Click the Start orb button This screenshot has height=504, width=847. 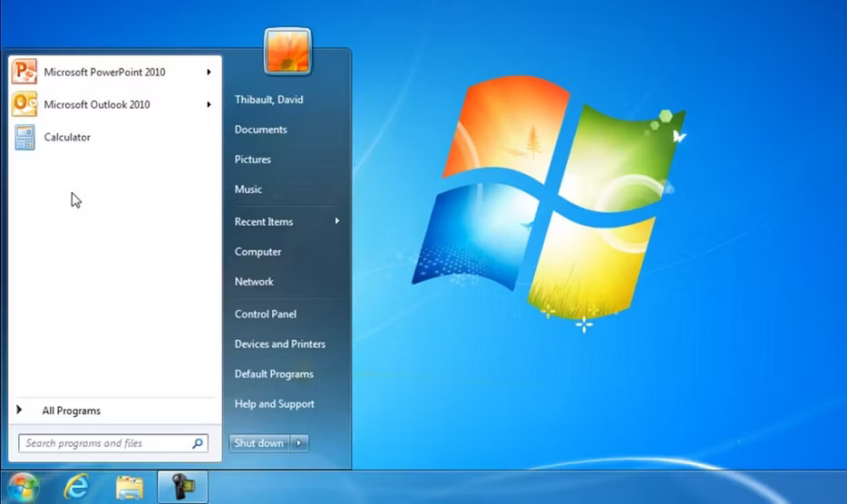(x=24, y=488)
